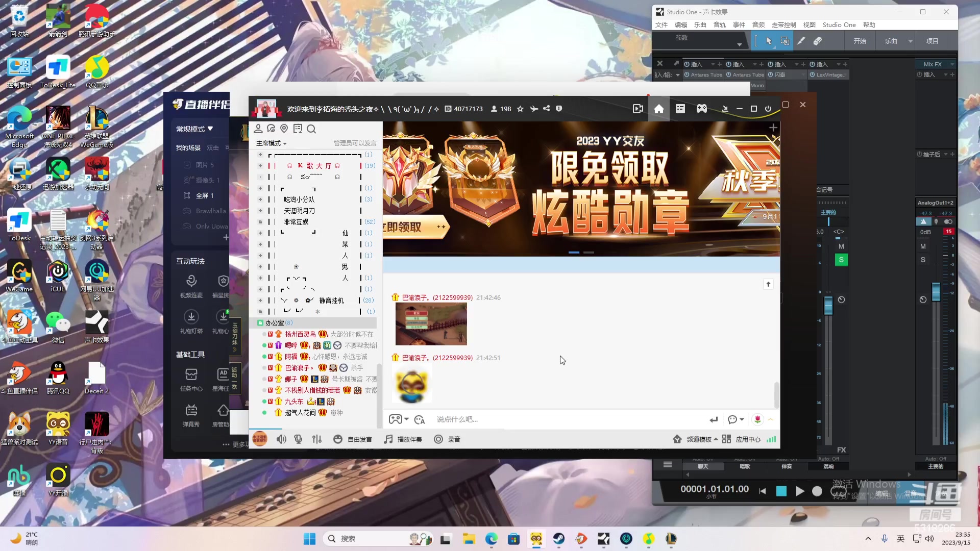This screenshot has width=980, height=551.
Task: Toggle the green Solo button on the main channel
Action: [x=841, y=260]
